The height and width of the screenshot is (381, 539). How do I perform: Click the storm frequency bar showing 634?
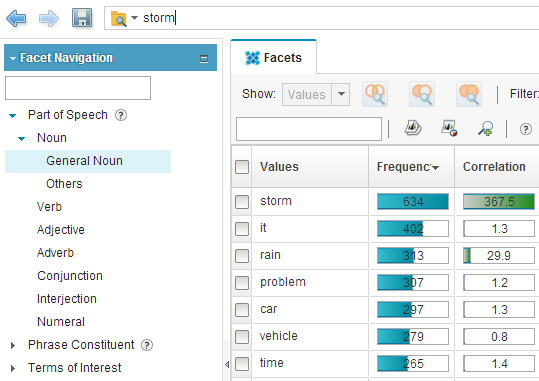pyautogui.click(x=413, y=202)
